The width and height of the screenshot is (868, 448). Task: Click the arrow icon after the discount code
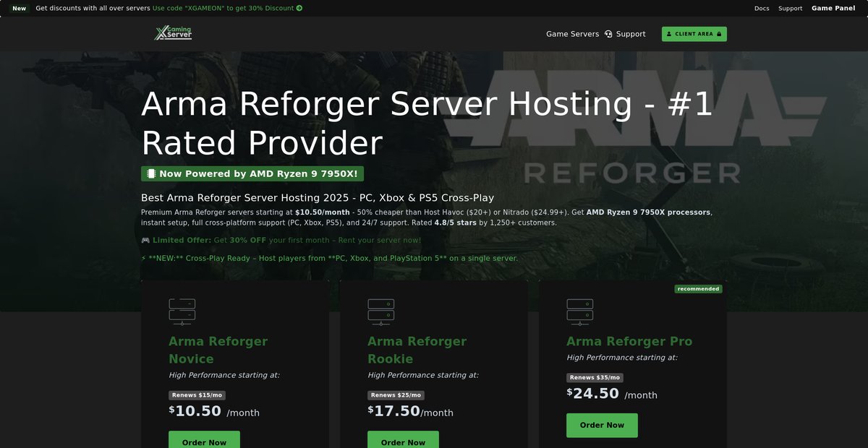tap(299, 9)
